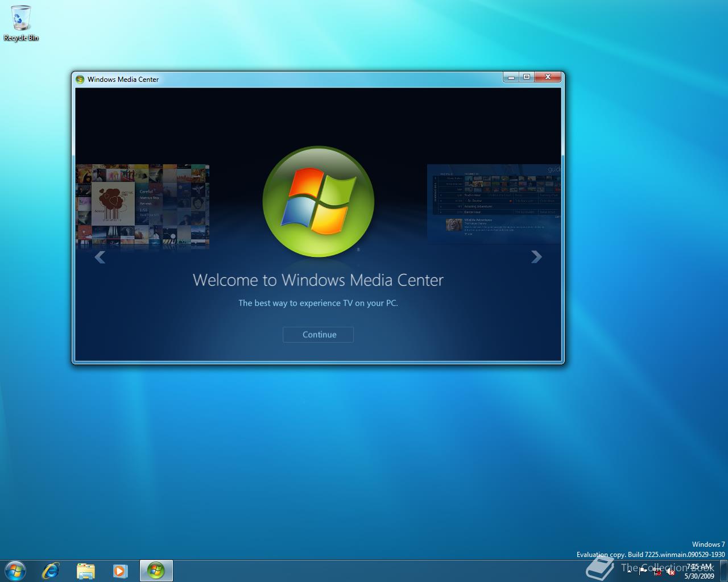
Task: Show hidden system tray icons
Action: coord(629,571)
